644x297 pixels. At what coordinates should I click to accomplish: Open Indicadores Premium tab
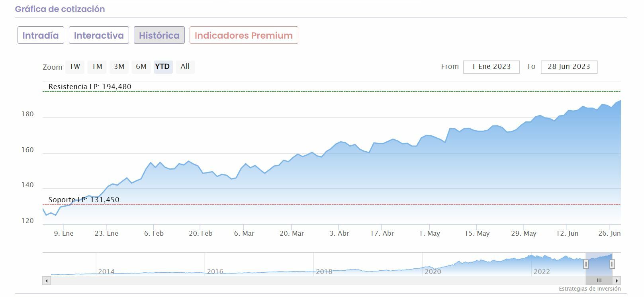244,35
